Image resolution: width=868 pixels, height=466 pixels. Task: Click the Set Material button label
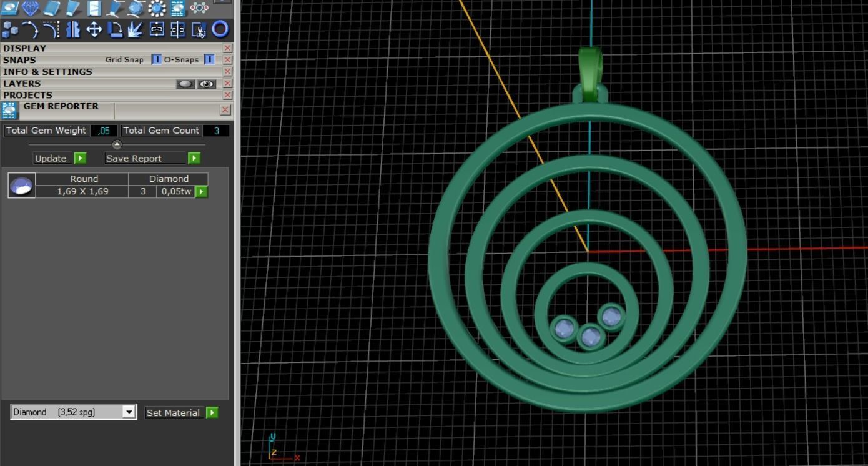173,413
